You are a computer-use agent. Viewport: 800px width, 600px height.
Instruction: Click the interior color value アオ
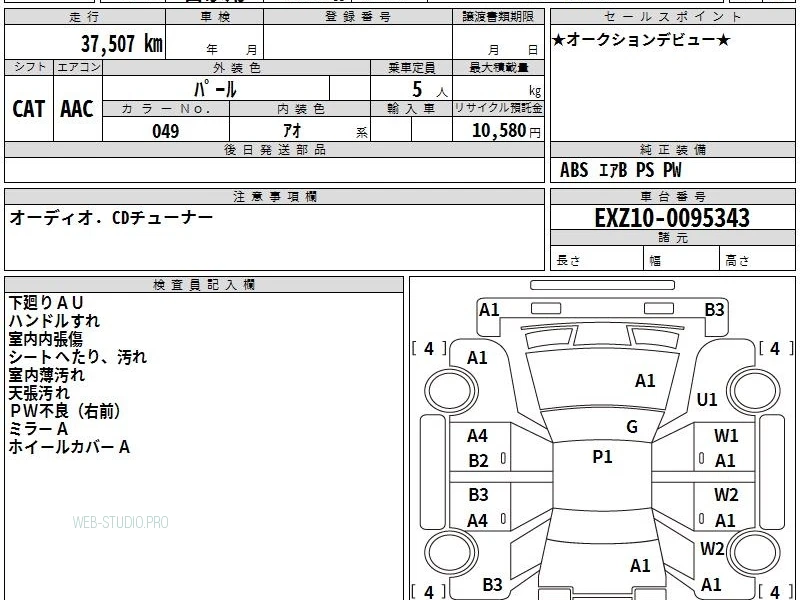(x=292, y=131)
